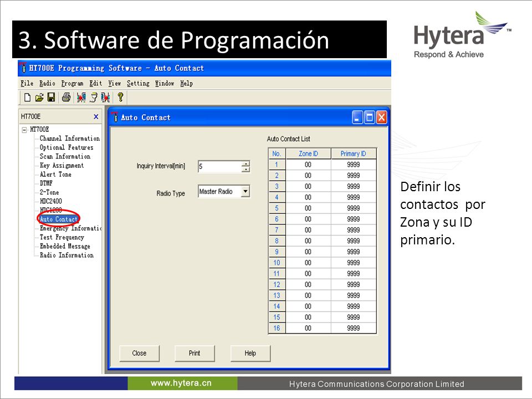
Task: Click the yellow question mark toolbar icon
Action: 120,98
